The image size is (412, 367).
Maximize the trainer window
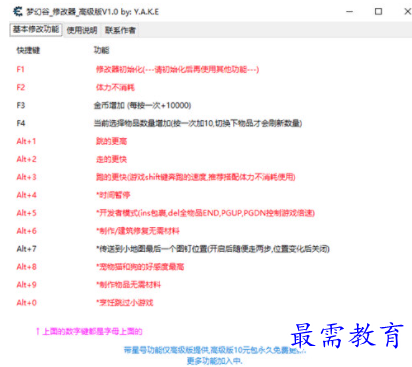(x=378, y=12)
